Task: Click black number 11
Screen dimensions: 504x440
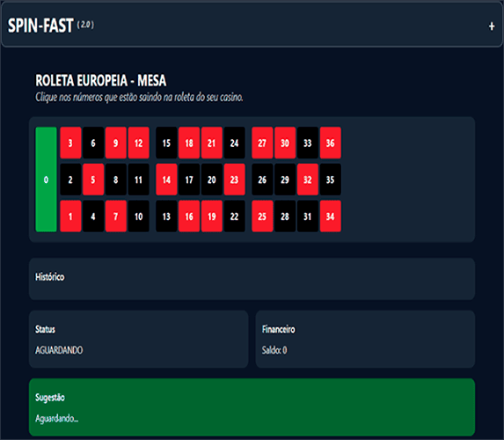Action: [x=139, y=180]
